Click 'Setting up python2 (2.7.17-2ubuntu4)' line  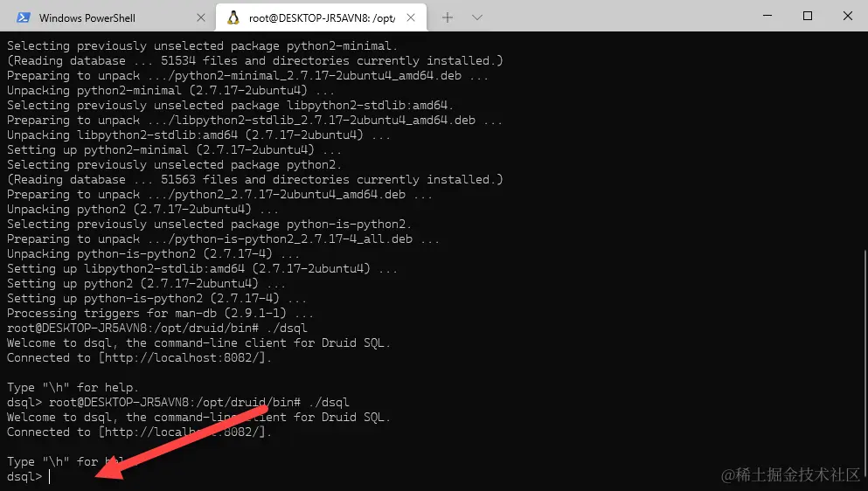146,284
